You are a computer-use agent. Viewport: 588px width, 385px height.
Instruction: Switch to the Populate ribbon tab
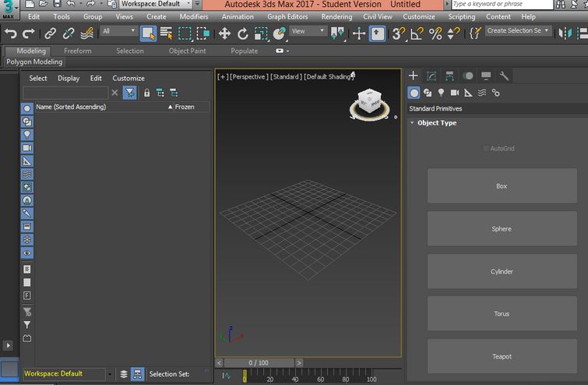click(244, 51)
